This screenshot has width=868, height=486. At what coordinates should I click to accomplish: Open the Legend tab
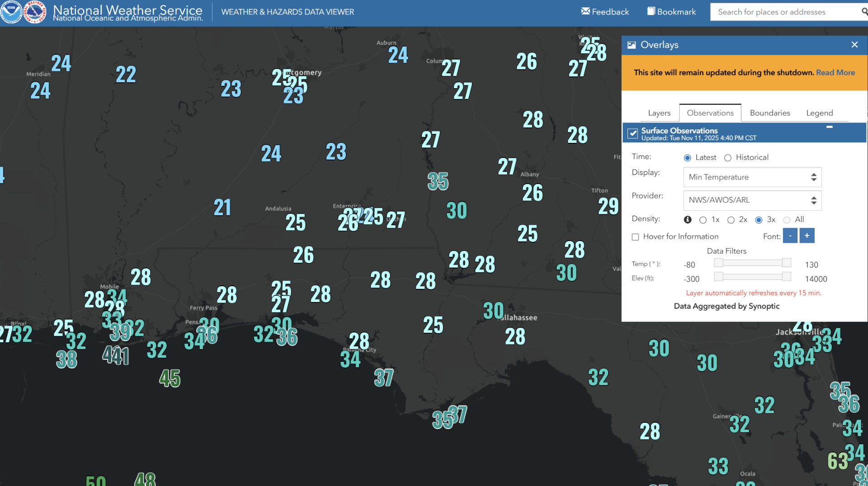(x=819, y=113)
